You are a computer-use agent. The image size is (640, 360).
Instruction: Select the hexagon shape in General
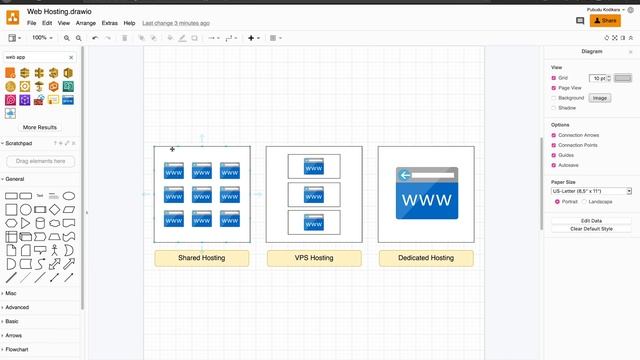coord(11,223)
